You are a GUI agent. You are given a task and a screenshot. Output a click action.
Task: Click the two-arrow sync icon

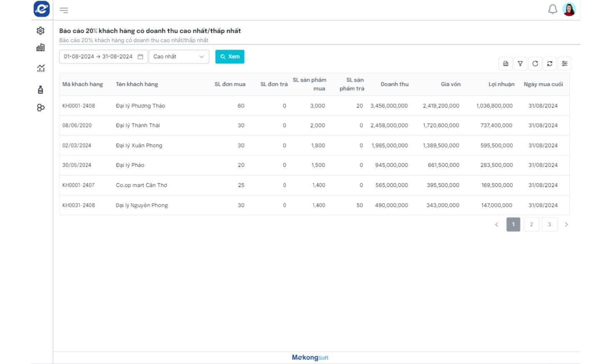click(x=550, y=64)
